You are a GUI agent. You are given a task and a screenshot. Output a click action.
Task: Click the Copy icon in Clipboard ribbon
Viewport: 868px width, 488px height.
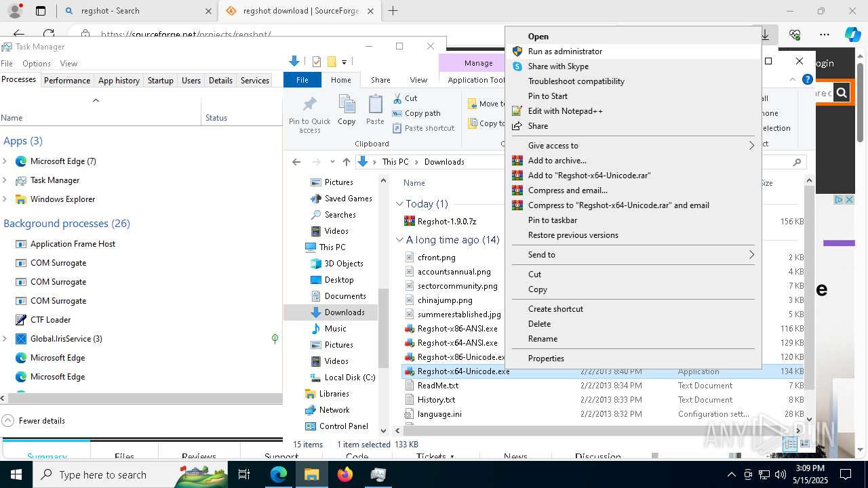pos(347,105)
